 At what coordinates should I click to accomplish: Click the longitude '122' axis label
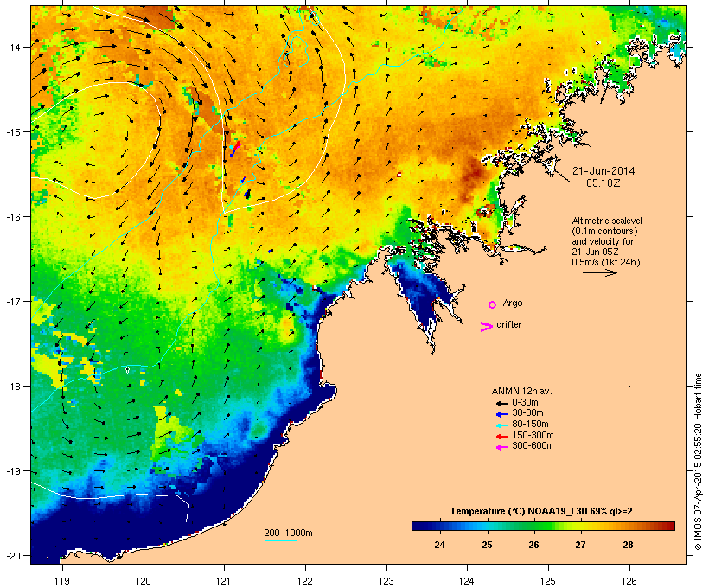click(305, 581)
